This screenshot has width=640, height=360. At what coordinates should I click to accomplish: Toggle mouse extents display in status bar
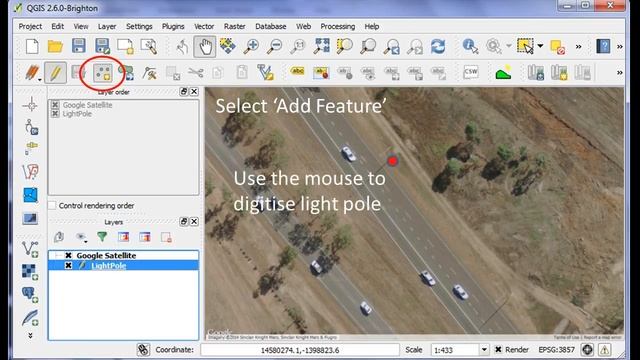143,350
